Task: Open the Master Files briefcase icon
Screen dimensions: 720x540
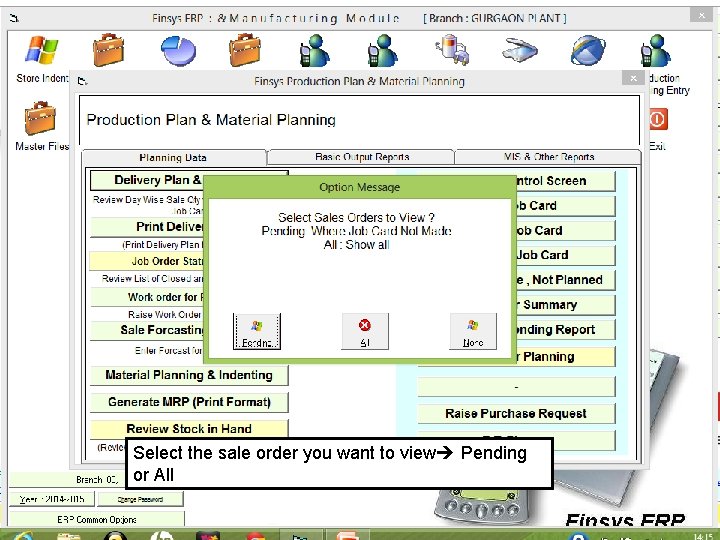Action: coord(40,118)
